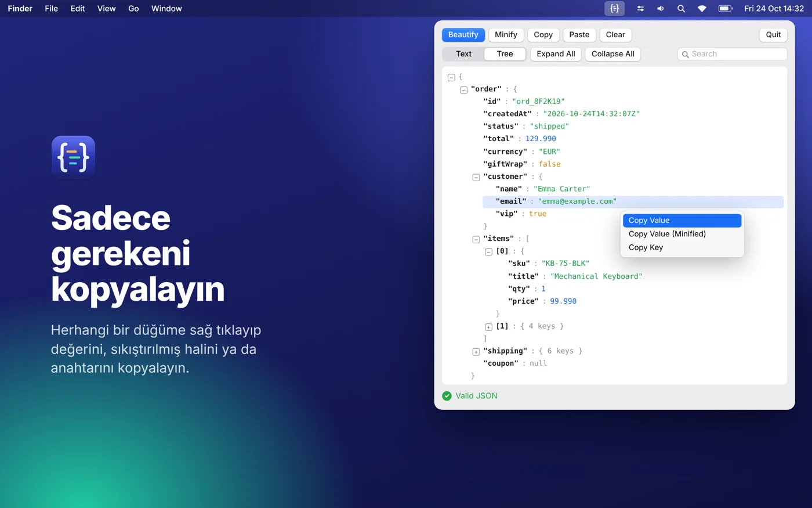Collapse the [0] item node

[488, 252]
